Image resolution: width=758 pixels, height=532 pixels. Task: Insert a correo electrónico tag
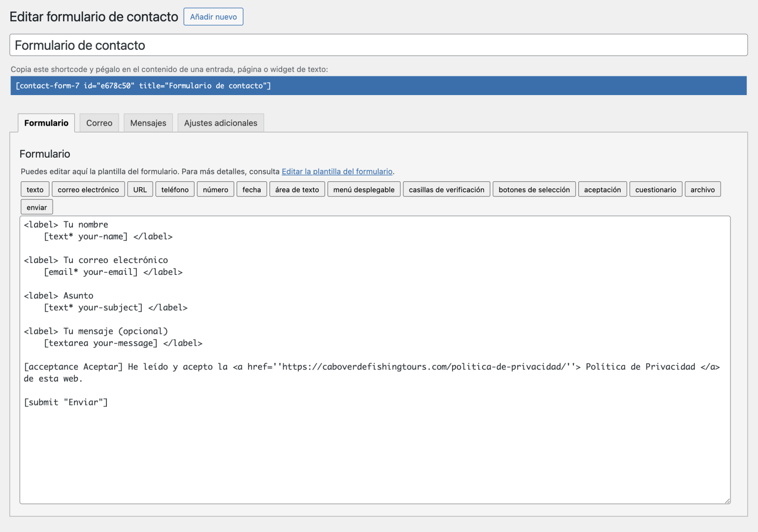coord(88,190)
